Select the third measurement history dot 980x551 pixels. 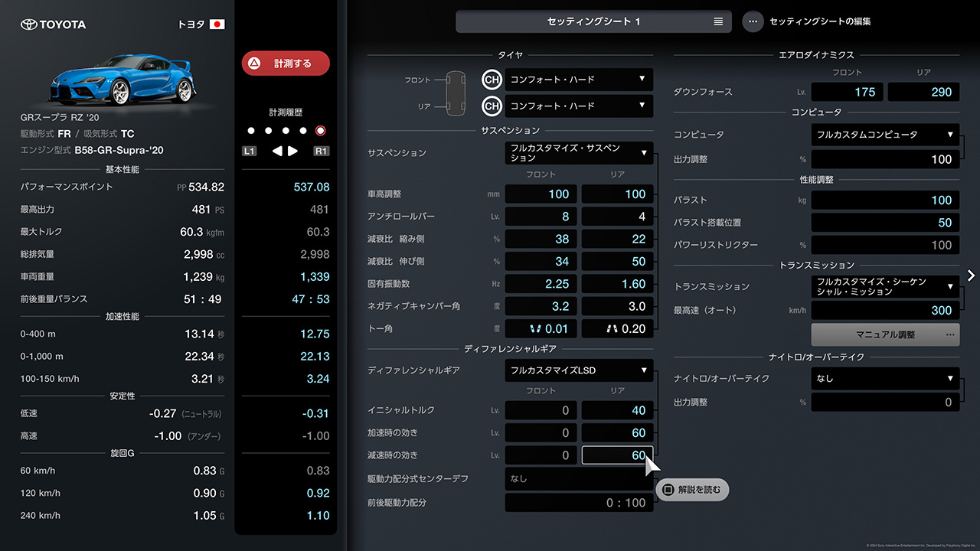tap(286, 131)
